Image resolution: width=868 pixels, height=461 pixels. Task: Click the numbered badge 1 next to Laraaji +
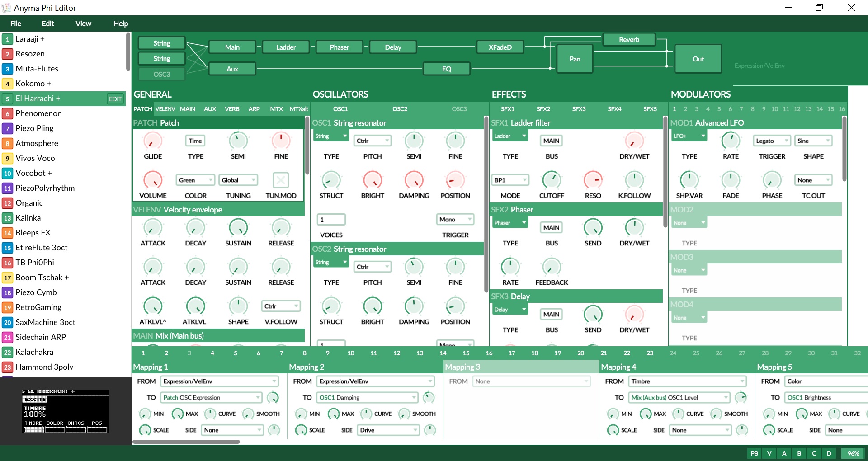coord(7,39)
